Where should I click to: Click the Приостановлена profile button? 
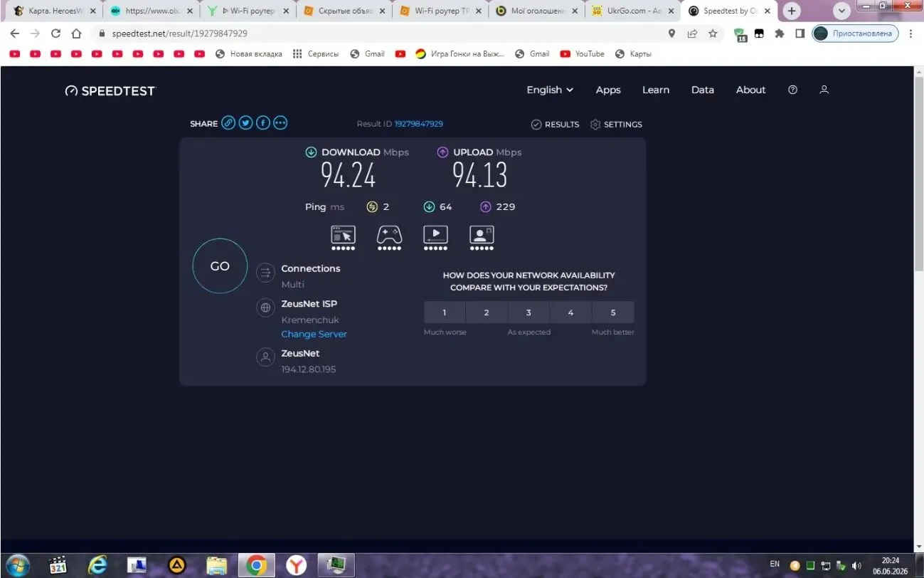[856, 33]
